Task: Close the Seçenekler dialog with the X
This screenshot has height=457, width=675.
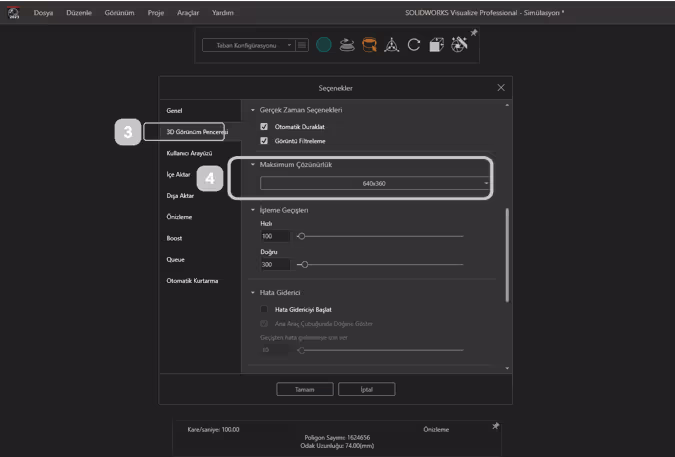Action: tap(501, 88)
